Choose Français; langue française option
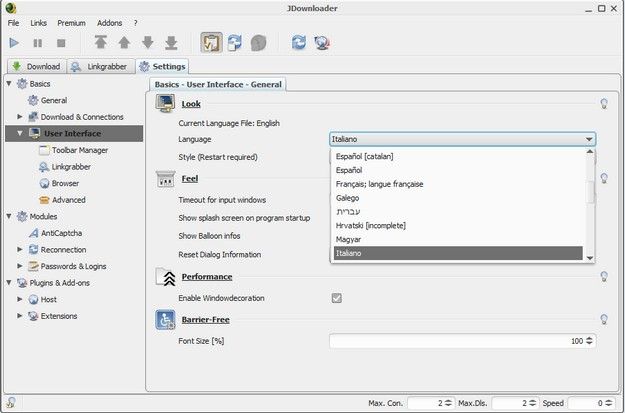625x413 pixels. pyautogui.click(x=458, y=184)
